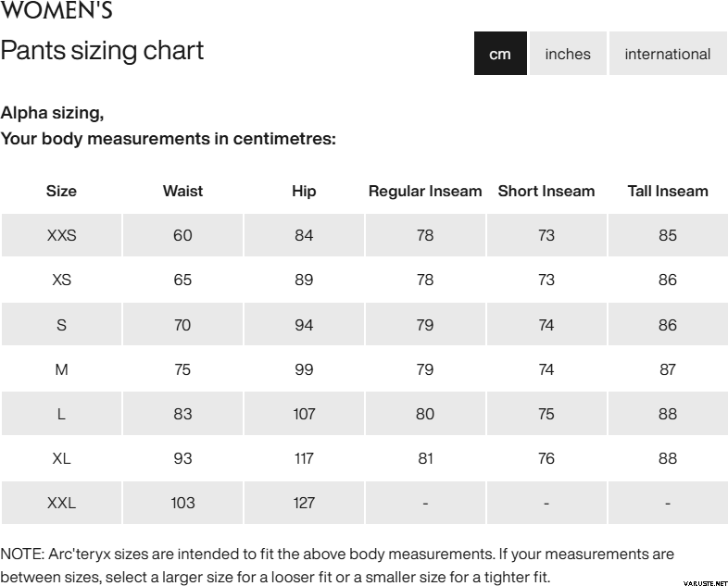This screenshot has width=728, height=586.
Task: Select the L size row label
Action: [61, 414]
